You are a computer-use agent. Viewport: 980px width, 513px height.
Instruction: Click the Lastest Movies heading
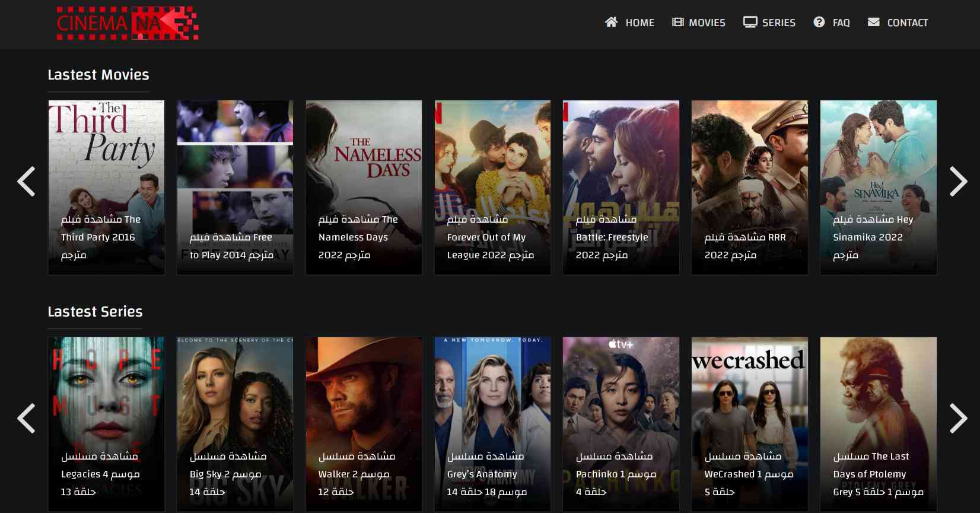click(x=98, y=75)
